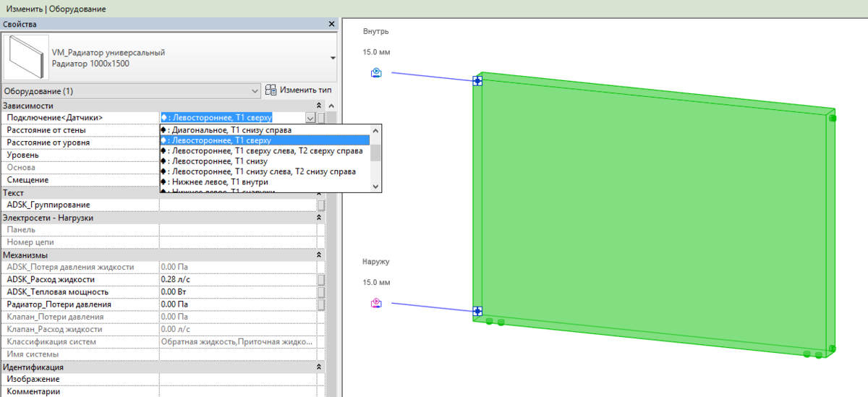Viewport: 868px width, 397px height.
Task: Collapse the Зависимости section
Action: tap(320, 106)
